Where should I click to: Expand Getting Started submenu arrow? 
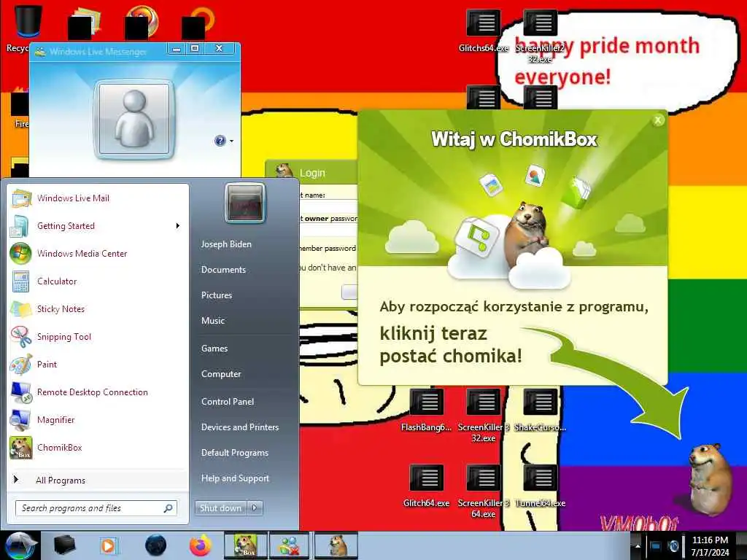(x=178, y=226)
